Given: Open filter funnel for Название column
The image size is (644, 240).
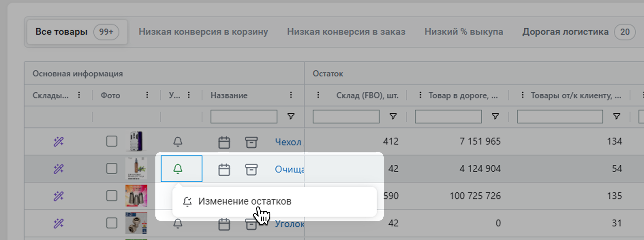Looking at the screenshot, I should pyautogui.click(x=291, y=117).
